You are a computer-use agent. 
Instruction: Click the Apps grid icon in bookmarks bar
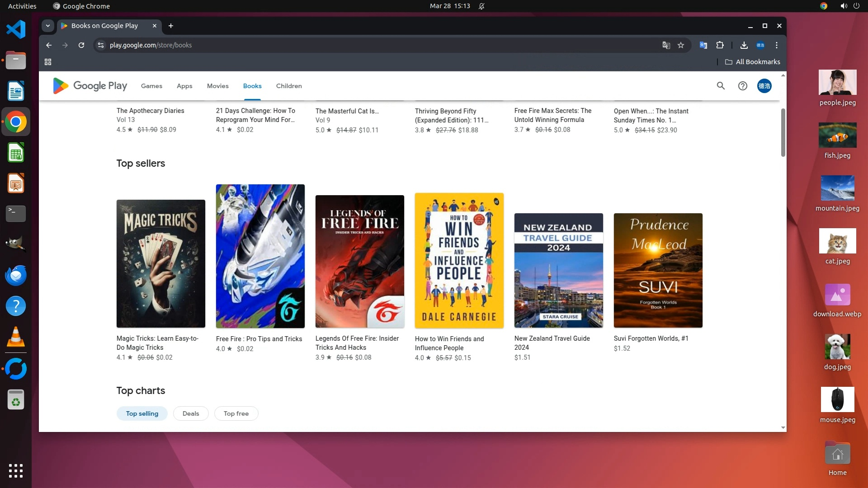[48, 62]
